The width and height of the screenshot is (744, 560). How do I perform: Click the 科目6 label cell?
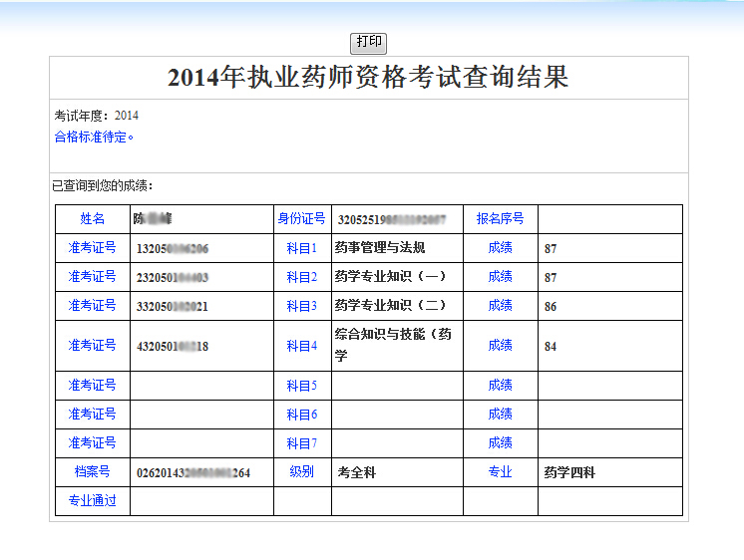tap(302, 415)
